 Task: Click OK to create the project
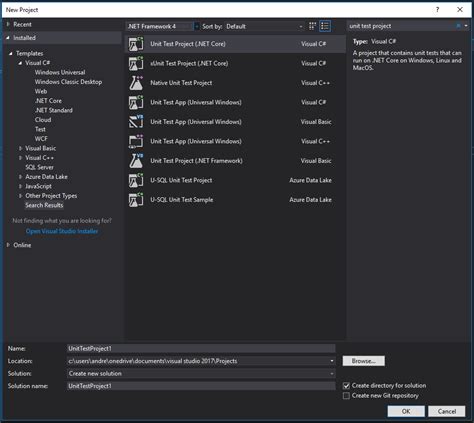(406, 411)
